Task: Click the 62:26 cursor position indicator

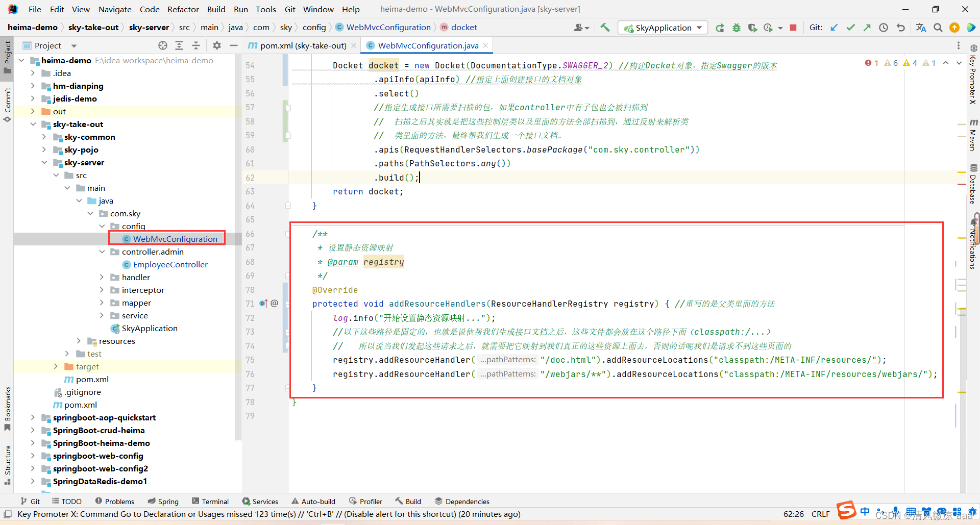Action: [x=794, y=514]
